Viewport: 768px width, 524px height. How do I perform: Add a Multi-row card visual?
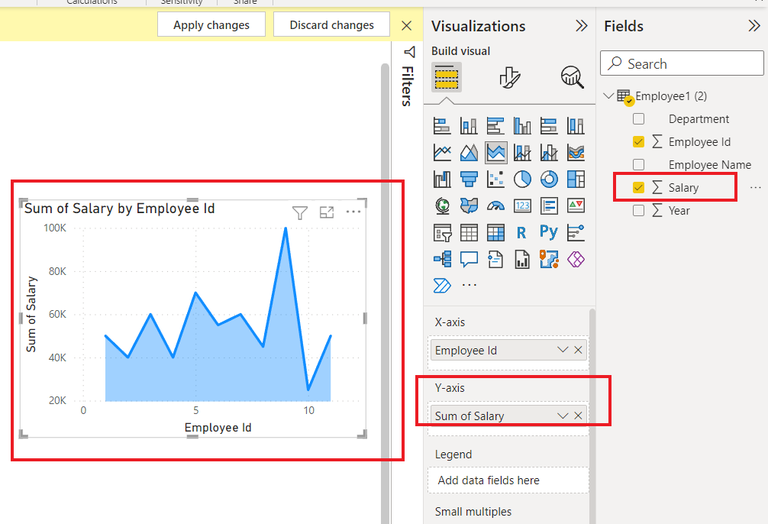[549, 206]
